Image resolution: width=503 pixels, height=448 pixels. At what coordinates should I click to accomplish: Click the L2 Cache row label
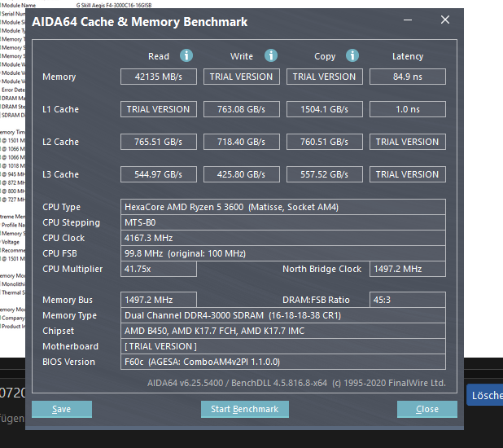pyautogui.click(x=60, y=142)
